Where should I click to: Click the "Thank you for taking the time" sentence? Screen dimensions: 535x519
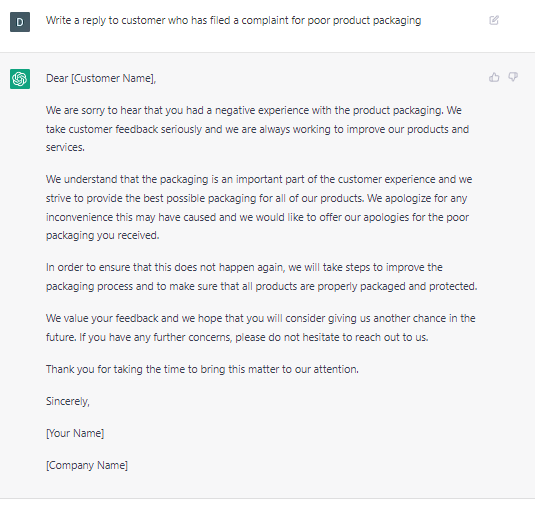tap(202, 370)
